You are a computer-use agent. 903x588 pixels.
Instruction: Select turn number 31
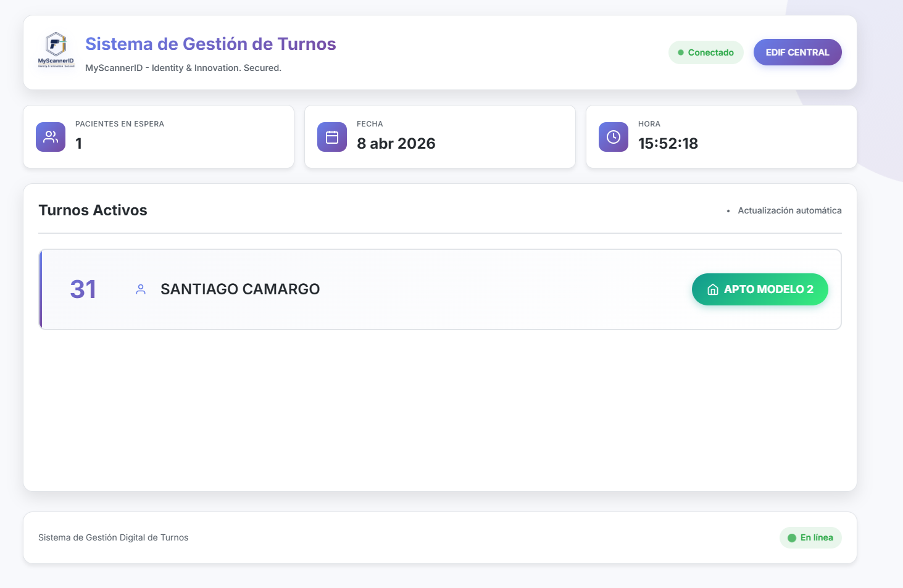pyautogui.click(x=83, y=289)
